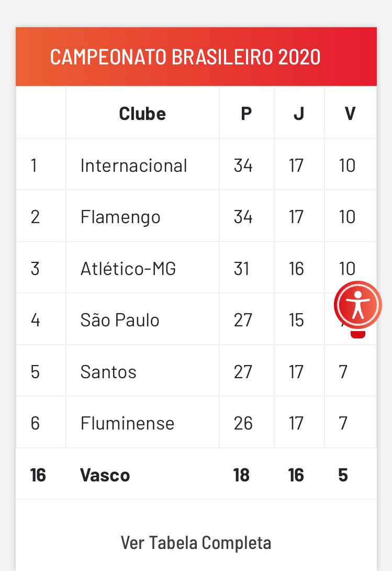Click the highlighted Vasco row

tap(105, 475)
